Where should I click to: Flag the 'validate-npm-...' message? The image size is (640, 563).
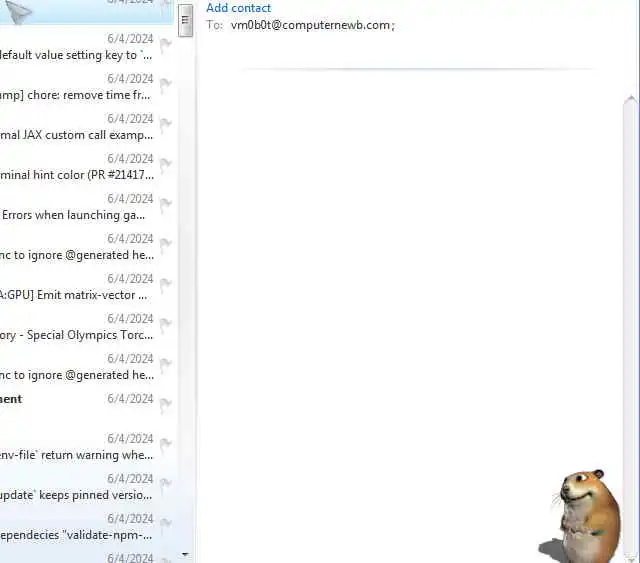(x=165, y=524)
